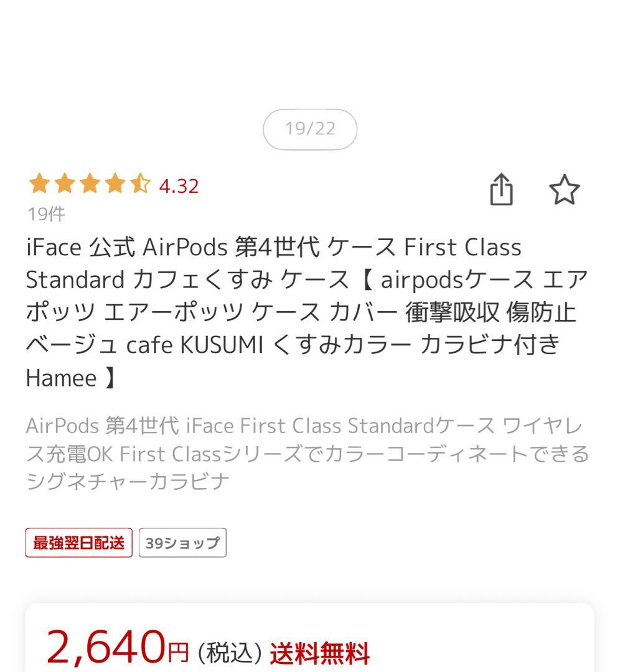This screenshot has width=620, height=672.
Task: Open the 19/22 image counter
Action: pos(309,129)
